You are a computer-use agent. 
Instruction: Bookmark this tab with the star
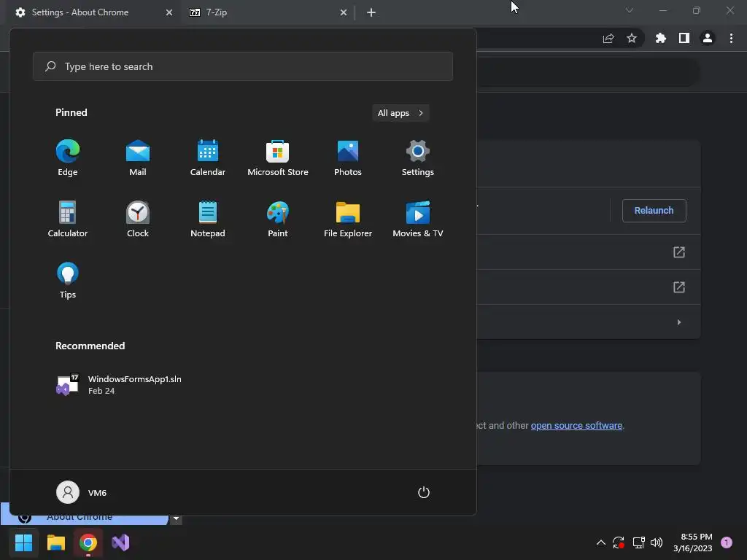coord(632,38)
